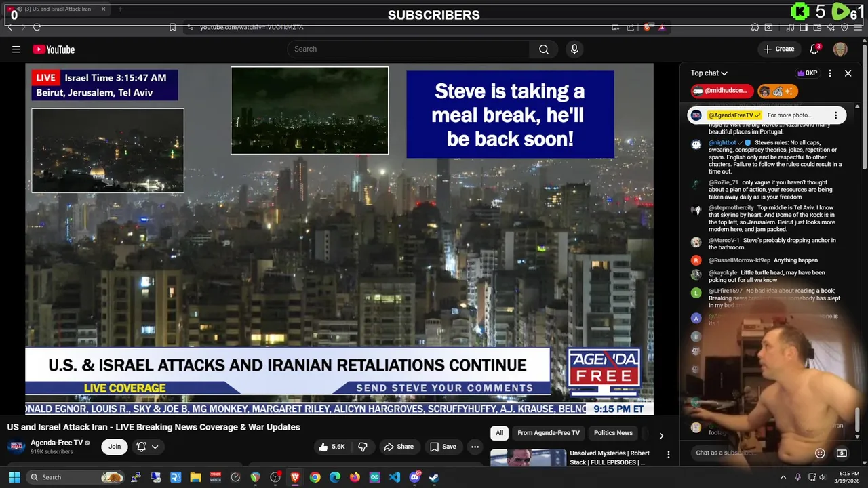
Task: Like the video with thumbs up
Action: 332,447
